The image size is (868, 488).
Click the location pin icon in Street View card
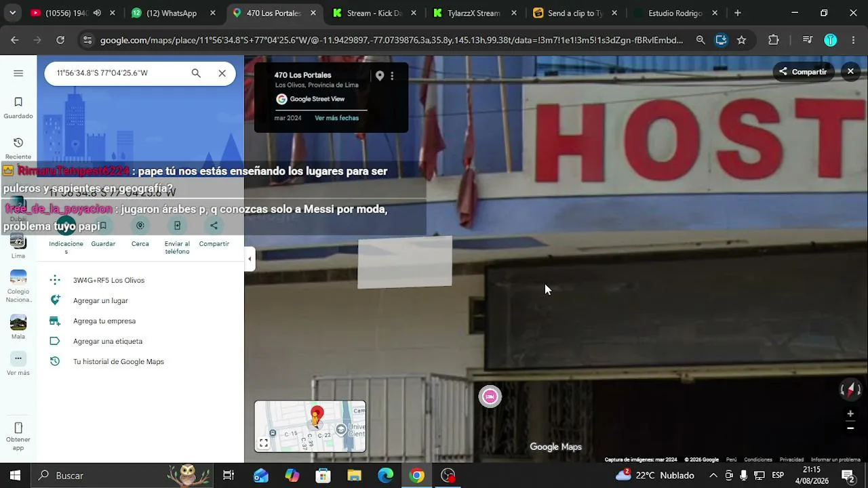pyautogui.click(x=380, y=76)
